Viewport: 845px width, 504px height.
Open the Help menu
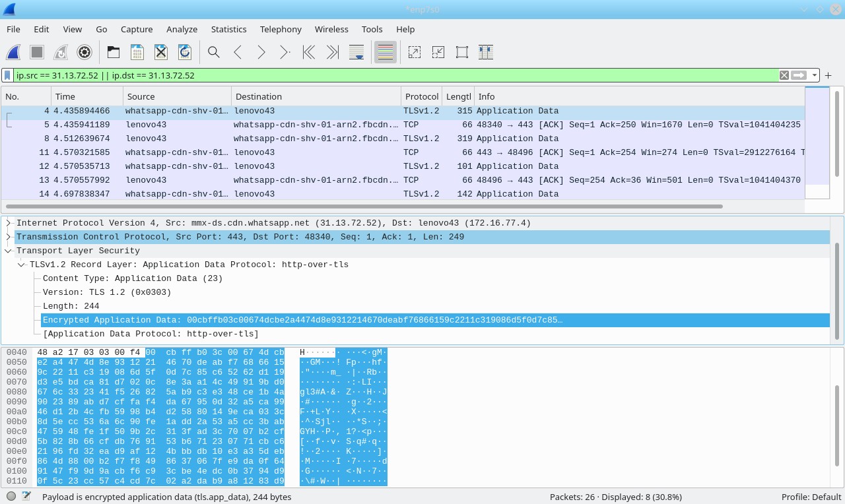(x=405, y=29)
